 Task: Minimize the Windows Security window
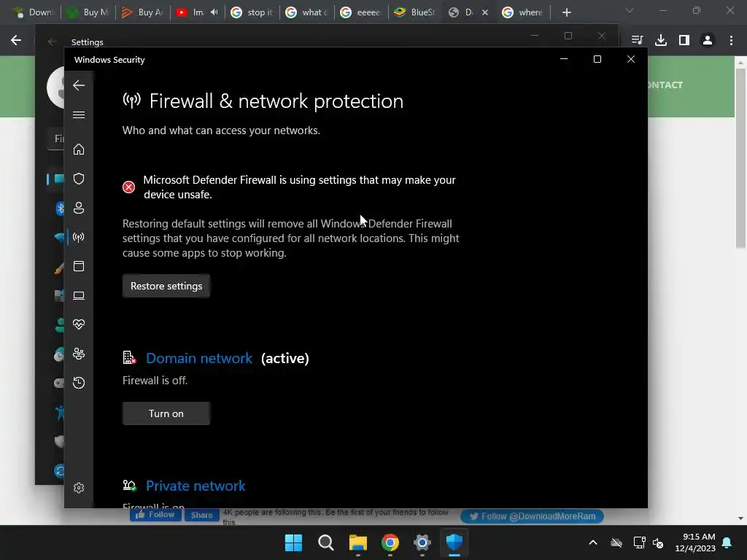564,59
